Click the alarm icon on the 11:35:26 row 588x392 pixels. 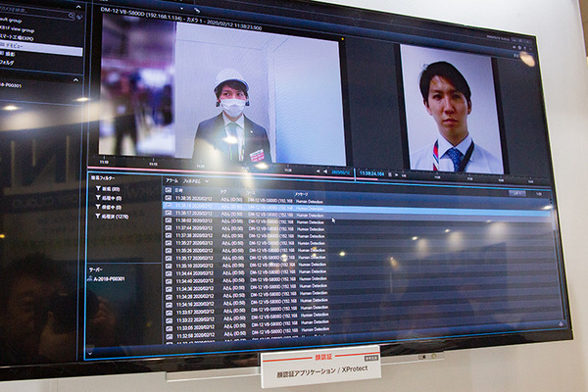(169, 250)
